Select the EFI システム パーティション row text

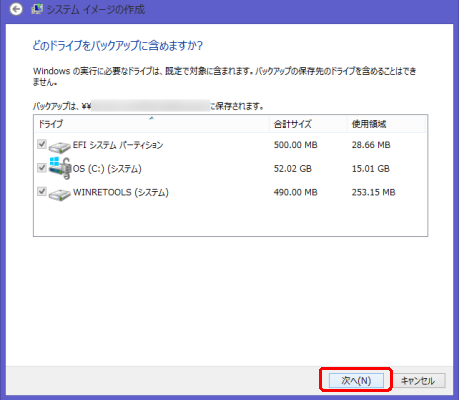pos(118,145)
